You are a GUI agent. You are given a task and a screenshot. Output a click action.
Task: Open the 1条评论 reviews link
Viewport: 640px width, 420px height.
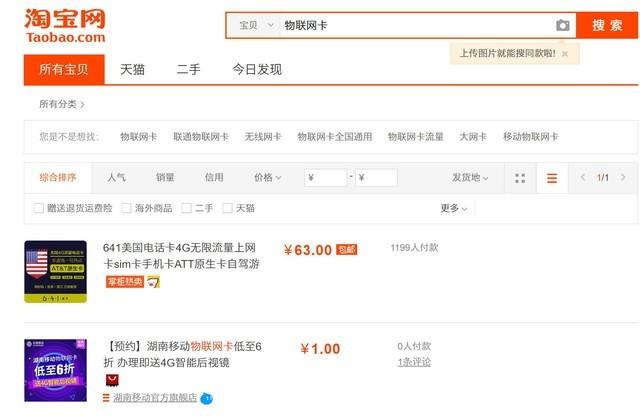tap(414, 362)
